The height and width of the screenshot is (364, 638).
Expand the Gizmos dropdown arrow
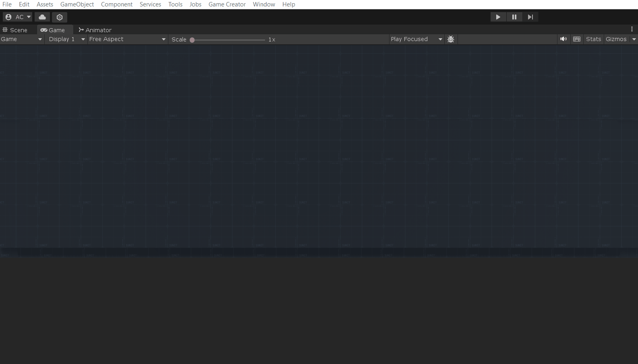coord(634,39)
